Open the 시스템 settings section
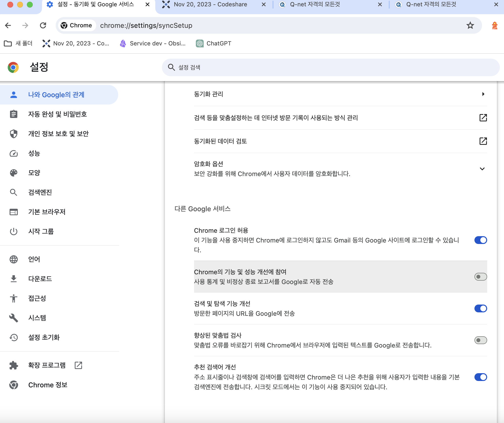Image resolution: width=504 pixels, height=423 pixels. tap(59, 318)
